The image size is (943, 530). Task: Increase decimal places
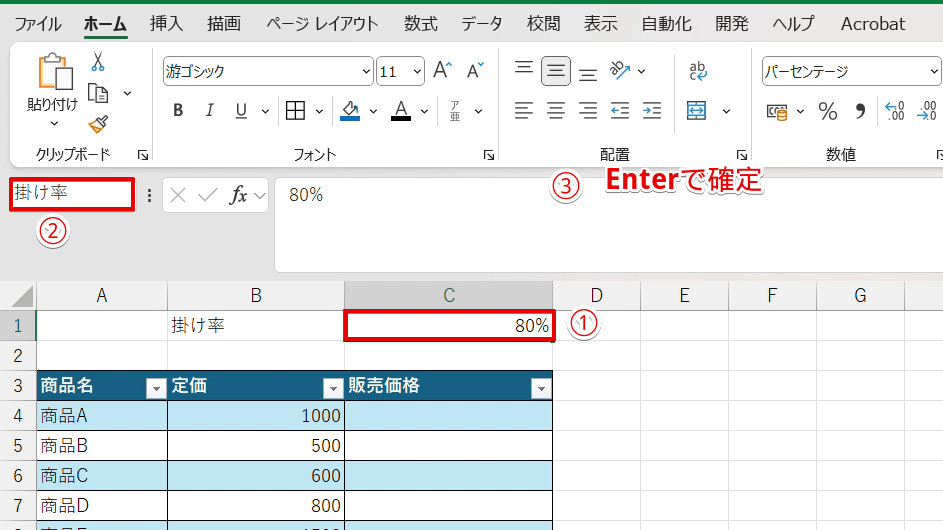[x=895, y=111]
